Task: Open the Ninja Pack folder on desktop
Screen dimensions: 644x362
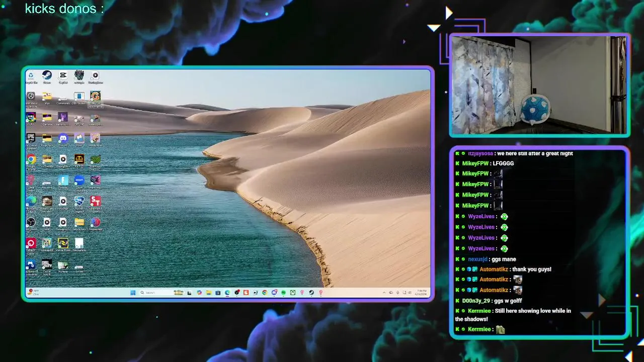Action: point(47,139)
